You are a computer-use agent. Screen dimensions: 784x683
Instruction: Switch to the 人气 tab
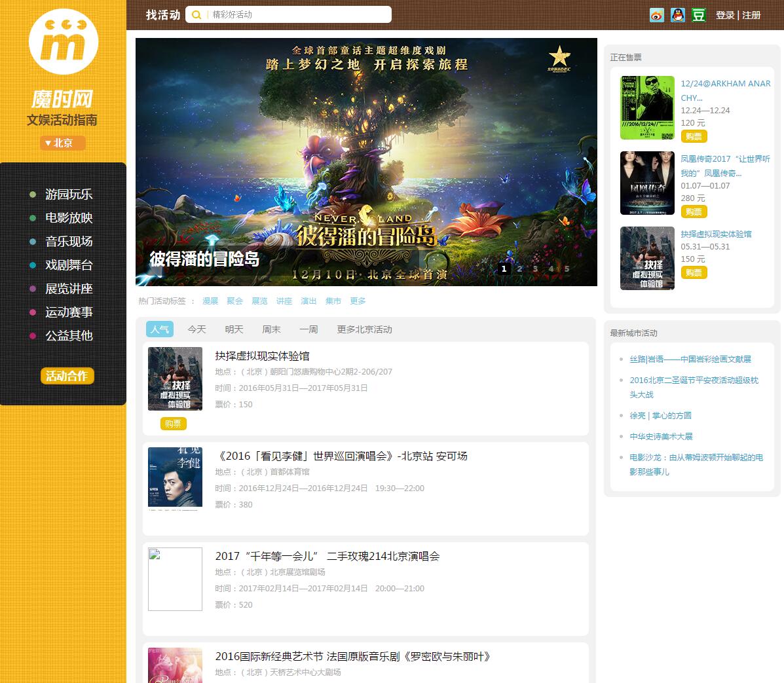pyautogui.click(x=160, y=329)
